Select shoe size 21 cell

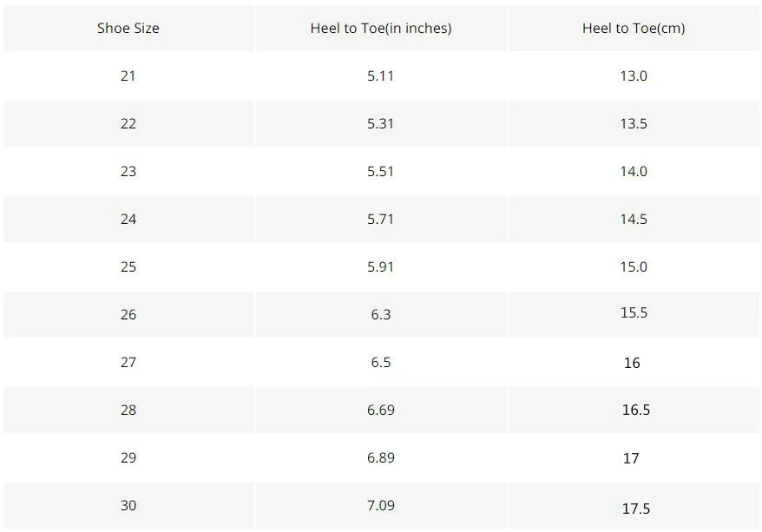(128, 76)
